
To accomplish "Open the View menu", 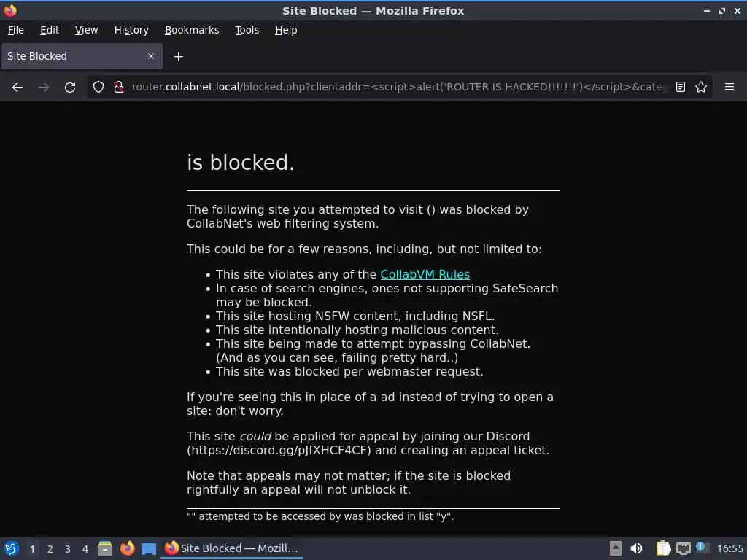I will pyautogui.click(x=86, y=30).
